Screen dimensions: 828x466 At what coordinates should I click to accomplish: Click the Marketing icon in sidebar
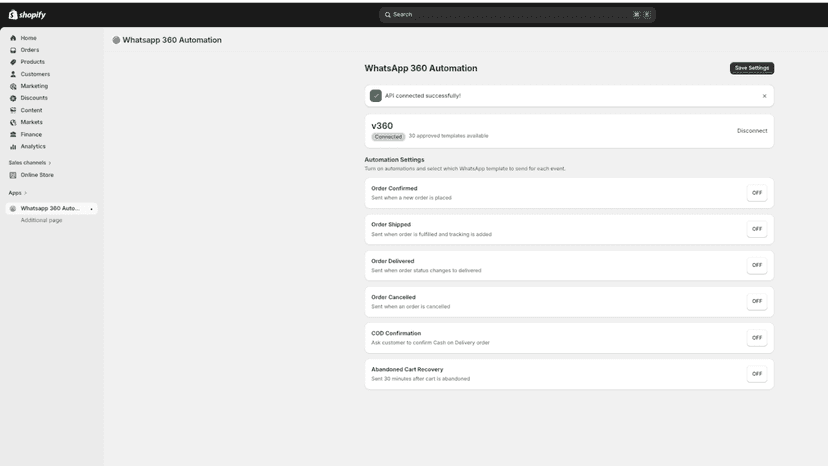click(13, 86)
